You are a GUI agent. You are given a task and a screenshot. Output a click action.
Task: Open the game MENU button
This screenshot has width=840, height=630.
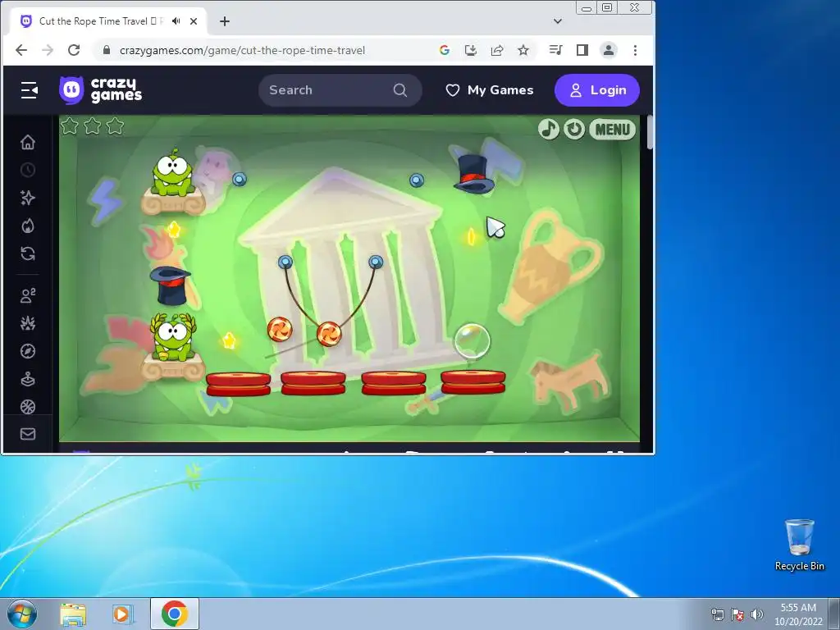pyautogui.click(x=612, y=129)
